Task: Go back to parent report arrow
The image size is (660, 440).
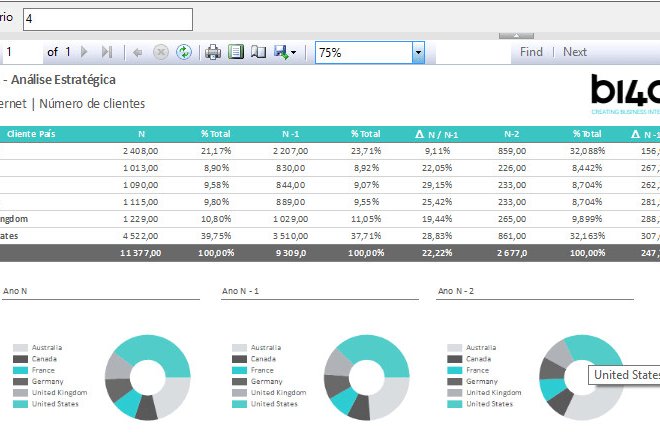Action: click(x=137, y=53)
